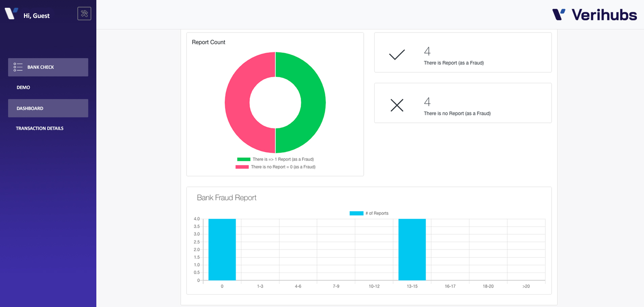This screenshot has width=644, height=307.
Task: Click the 4-6 x-axis label
Action: pos(298,286)
